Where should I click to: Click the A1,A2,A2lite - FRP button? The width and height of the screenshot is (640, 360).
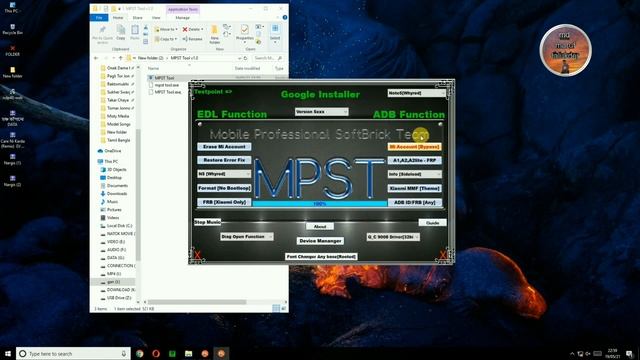pyautogui.click(x=414, y=160)
